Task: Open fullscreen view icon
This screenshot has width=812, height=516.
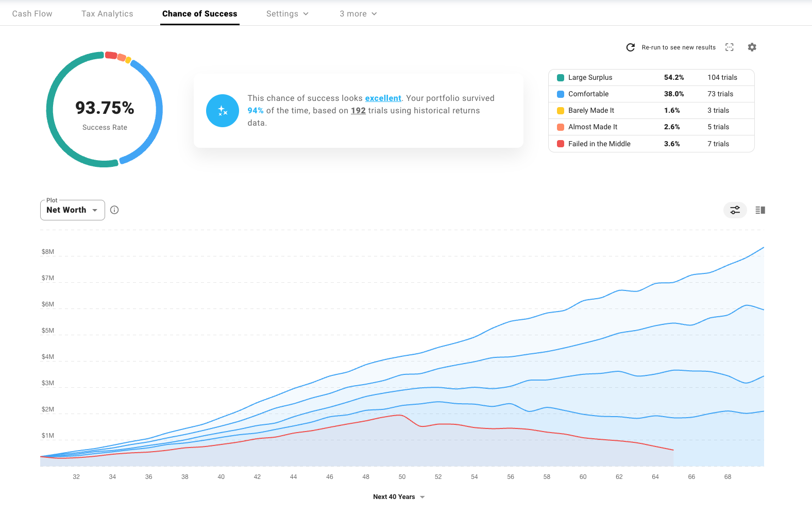Action: [729, 47]
